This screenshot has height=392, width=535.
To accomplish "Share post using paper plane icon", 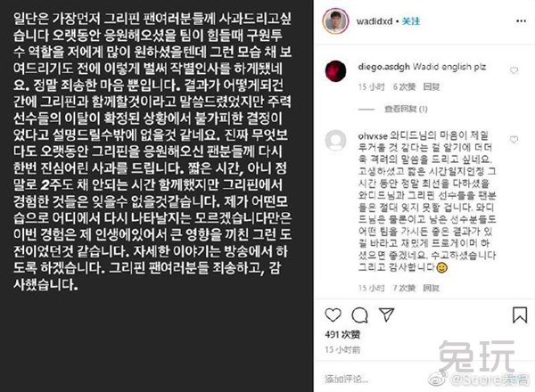I will (387, 314).
